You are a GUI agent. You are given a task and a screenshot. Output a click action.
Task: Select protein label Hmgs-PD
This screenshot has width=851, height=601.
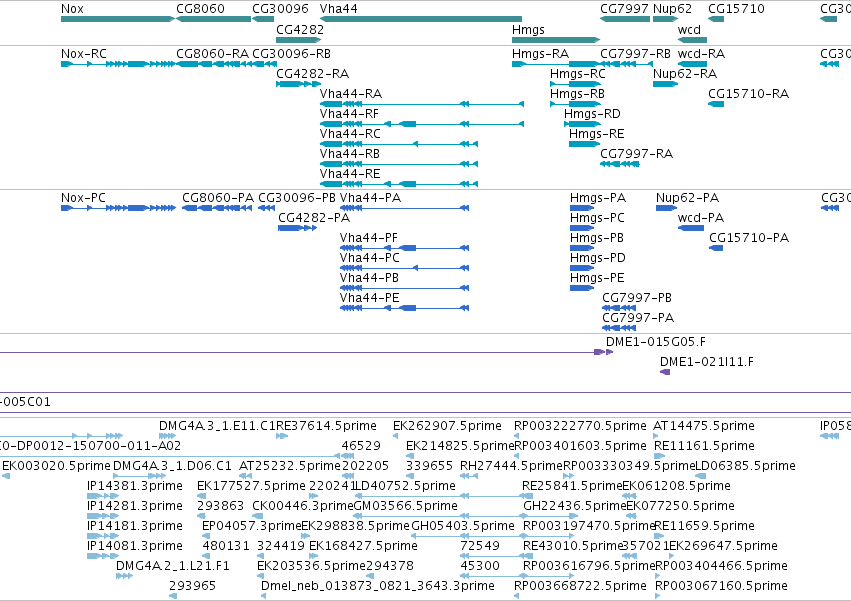click(x=598, y=257)
